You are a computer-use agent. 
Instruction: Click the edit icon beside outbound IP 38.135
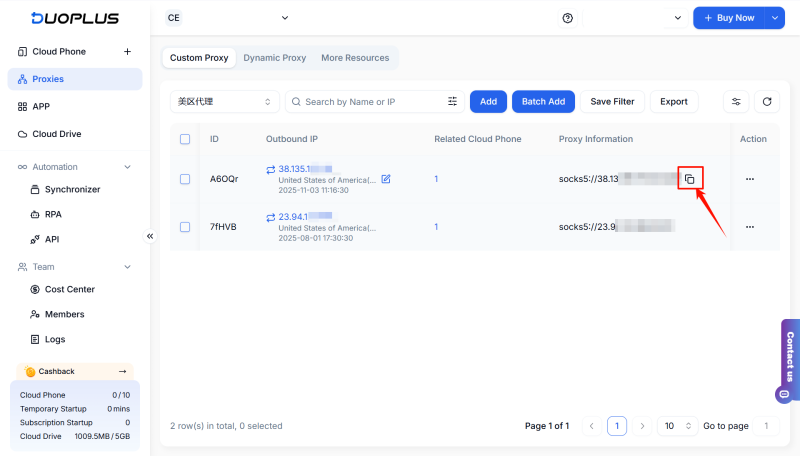pyautogui.click(x=386, y=179)
